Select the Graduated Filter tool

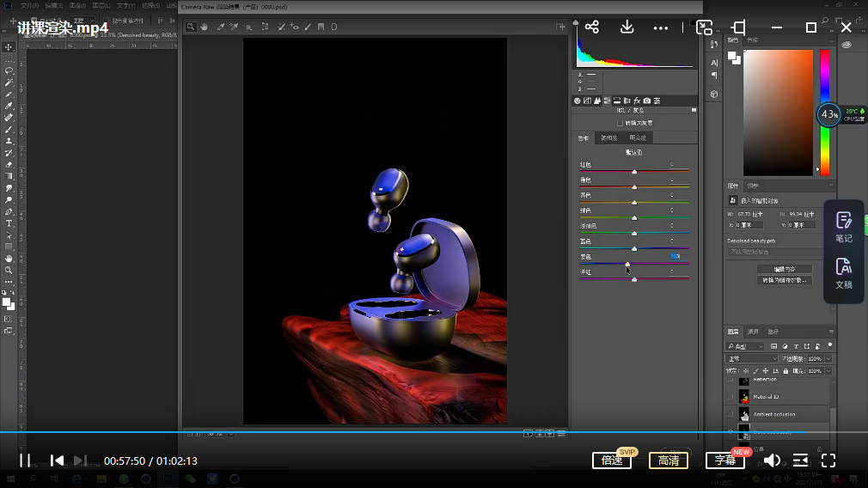[321, 27]
